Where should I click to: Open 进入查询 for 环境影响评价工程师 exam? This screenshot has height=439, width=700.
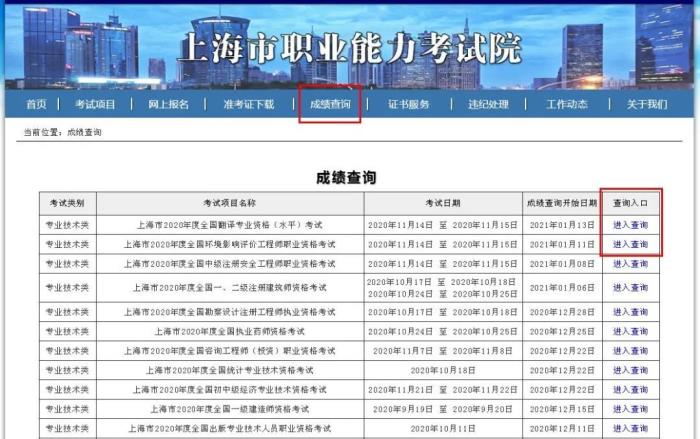coord(630,244)
